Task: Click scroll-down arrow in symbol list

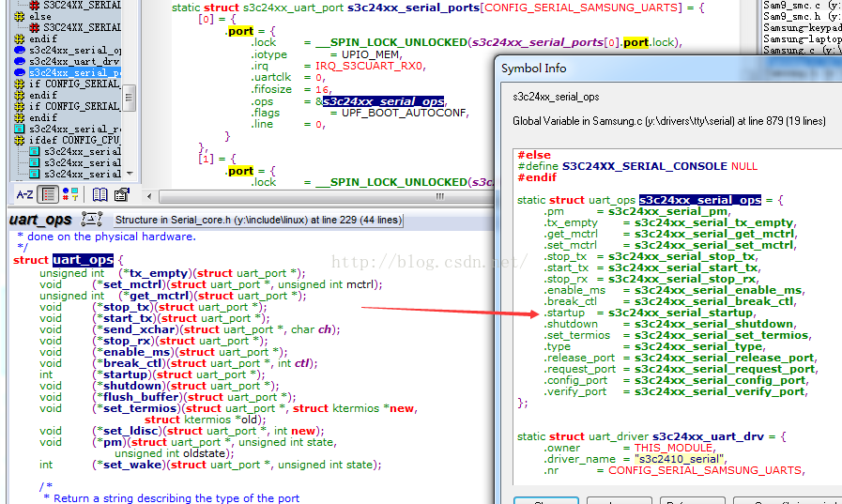Action: click(130, 173)
